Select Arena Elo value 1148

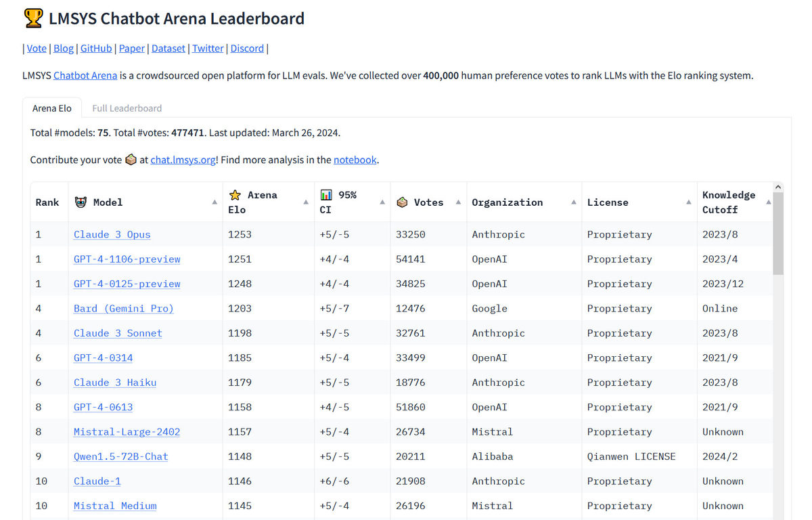pos(240,456)
